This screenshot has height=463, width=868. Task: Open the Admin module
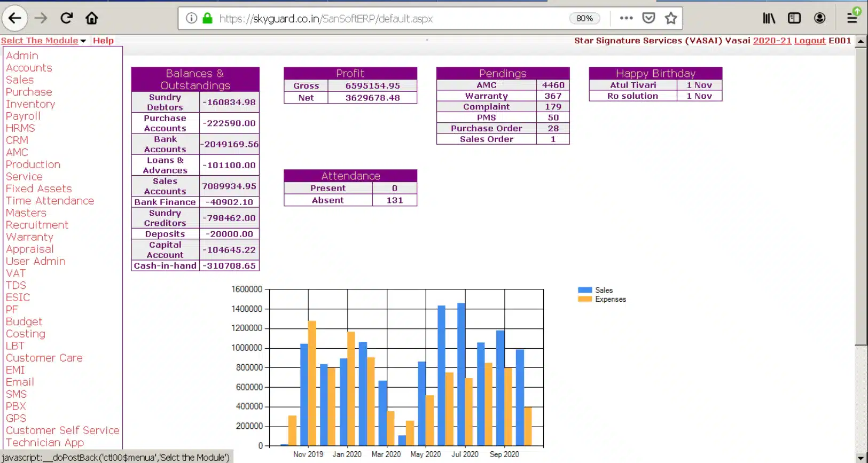pos(22,56)
